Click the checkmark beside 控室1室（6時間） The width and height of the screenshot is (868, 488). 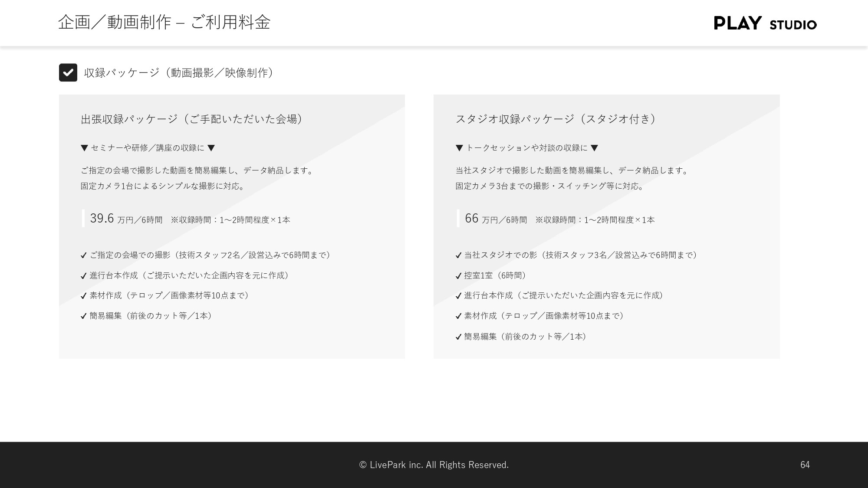[458, 275]
